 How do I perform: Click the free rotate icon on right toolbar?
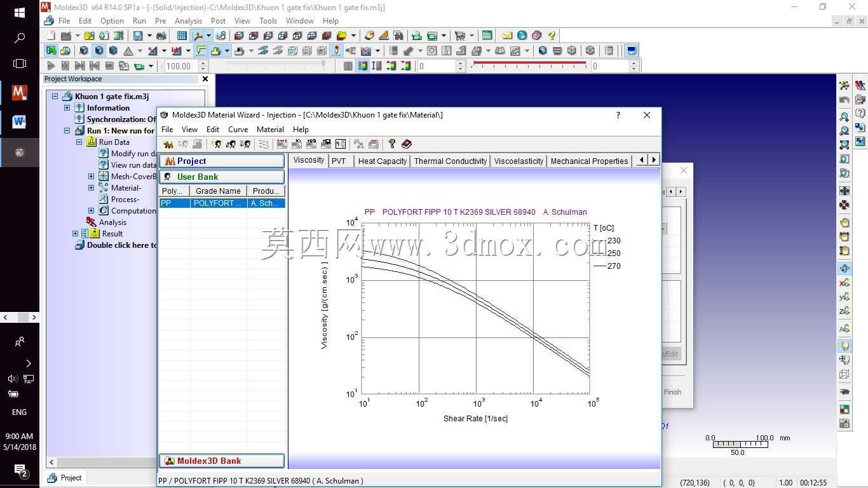tap(844, 269)
